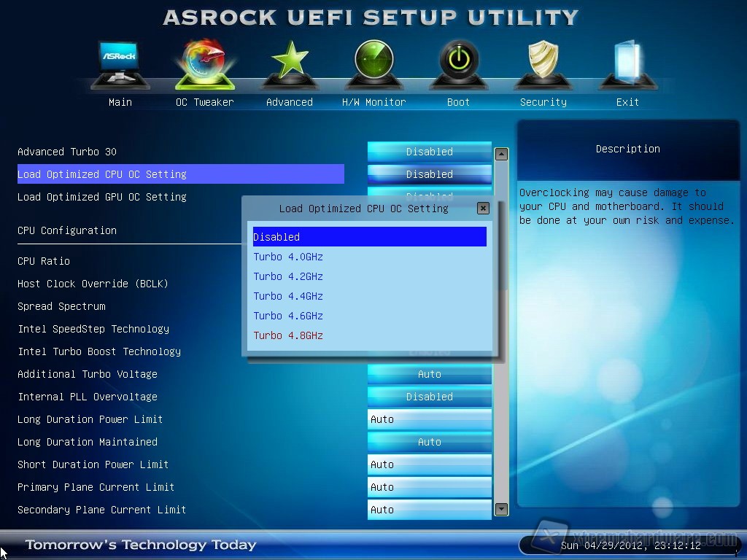Select Turbo 4.6GHz from the list

click(x=288, y=316)
